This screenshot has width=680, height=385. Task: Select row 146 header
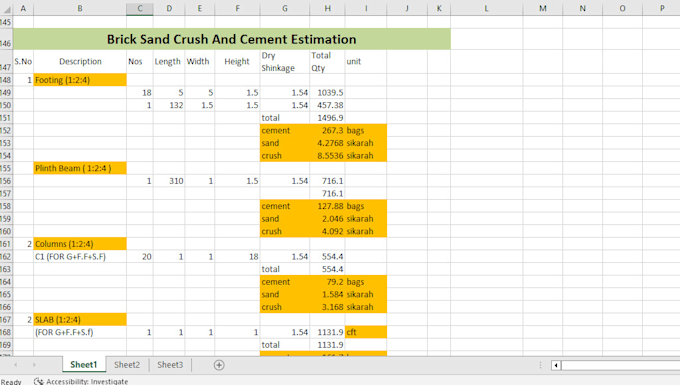pyautogui.click(x=6, y=39)
